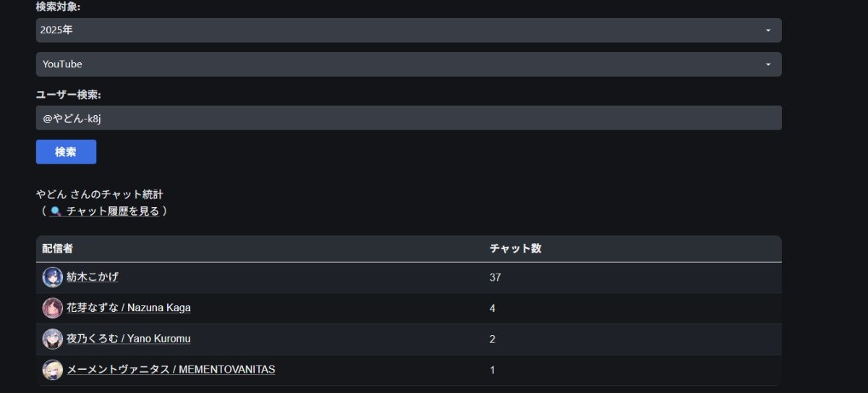Expand the YouTube platform dropdown
The width and height of the screenshot is (868, 393).
click(x=409, y=64)
